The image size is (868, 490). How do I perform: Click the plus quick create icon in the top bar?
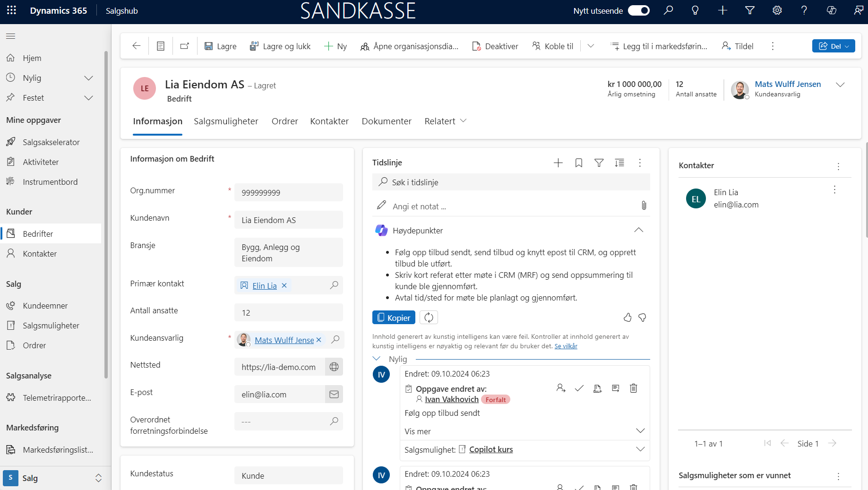722,10
